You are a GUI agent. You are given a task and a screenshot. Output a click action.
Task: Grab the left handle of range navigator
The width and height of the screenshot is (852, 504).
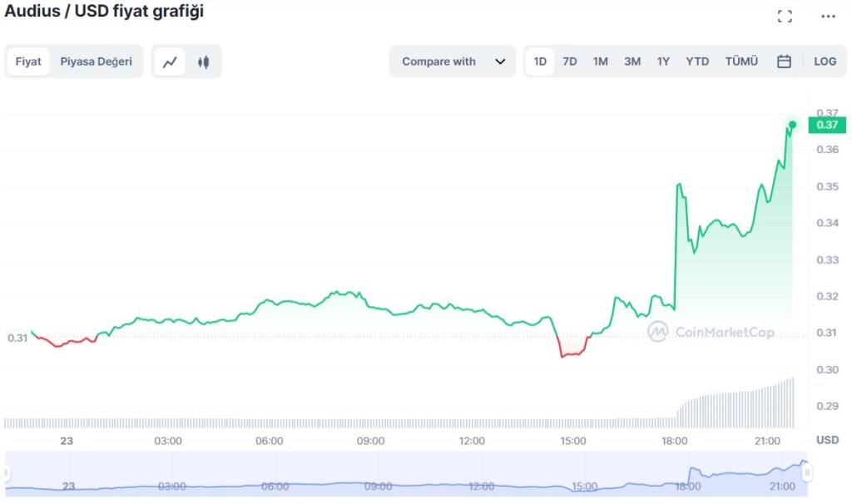click(7, 473)
